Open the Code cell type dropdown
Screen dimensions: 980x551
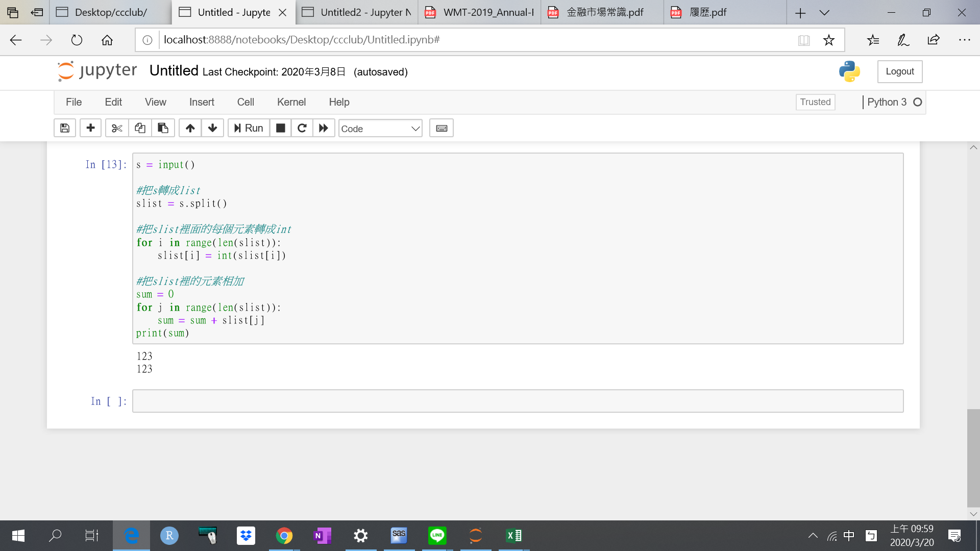(380, 129)
